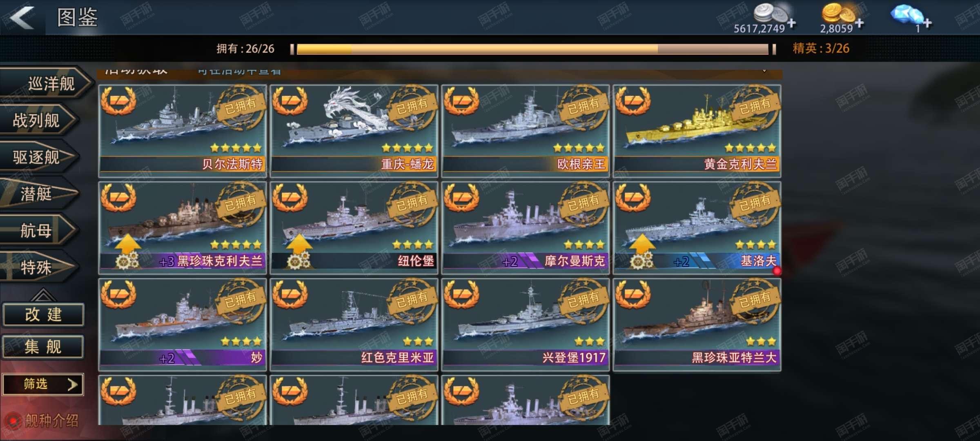Screen dimensions: 980x441
Task: Click the collection progress bar
Action: pos(532,49)
